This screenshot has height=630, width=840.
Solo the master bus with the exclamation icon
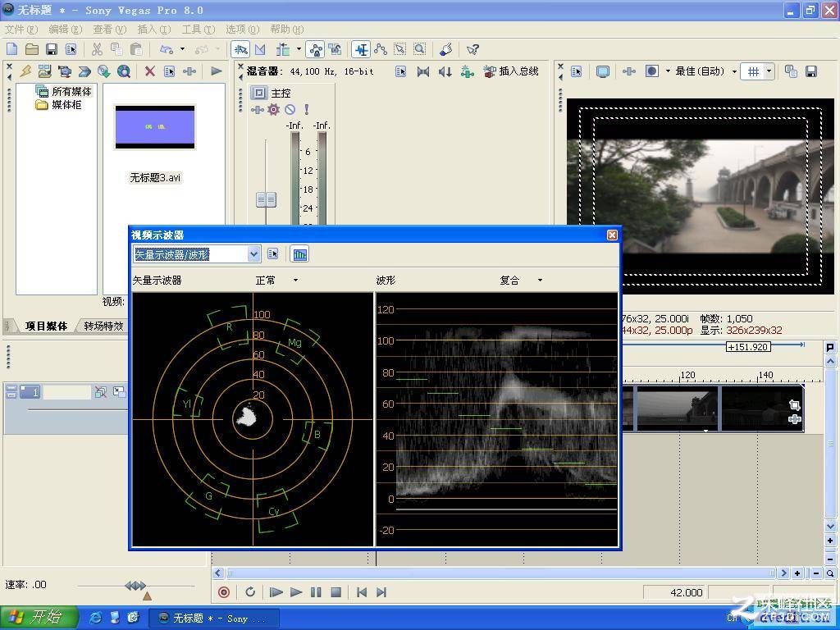click(307, 110)
